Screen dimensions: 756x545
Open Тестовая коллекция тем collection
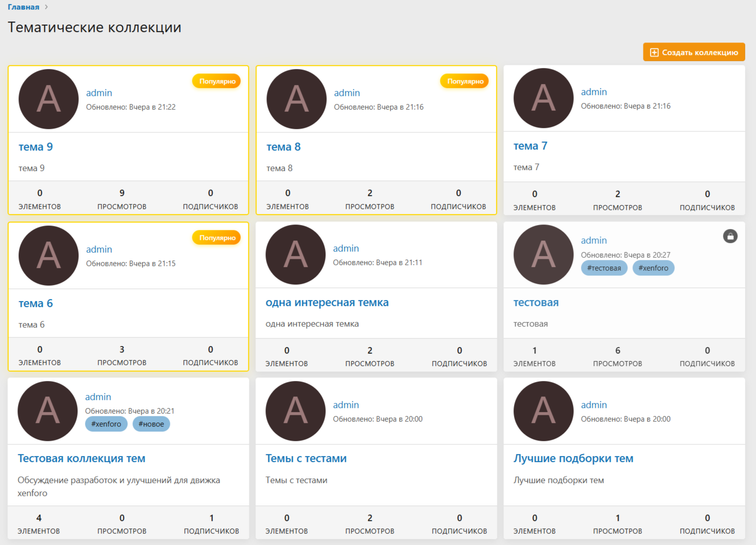pyautogui.click(x=81, y=458)
